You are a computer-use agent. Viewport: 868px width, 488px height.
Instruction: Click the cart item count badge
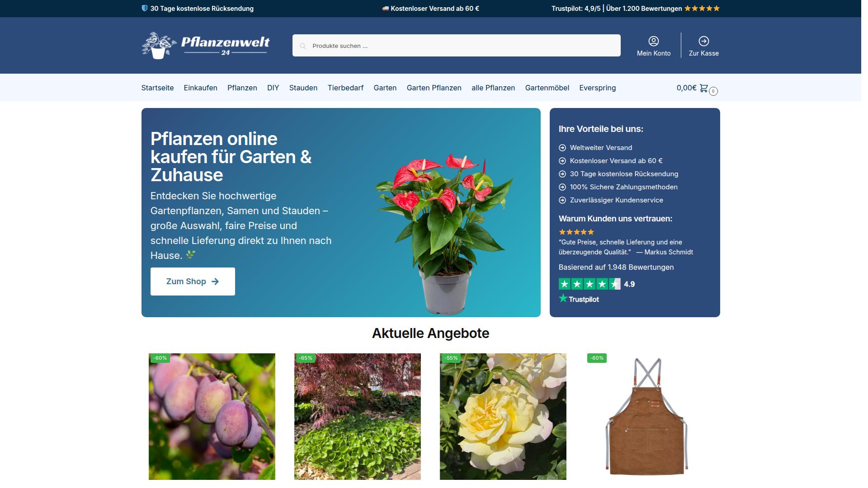[713, 91]
